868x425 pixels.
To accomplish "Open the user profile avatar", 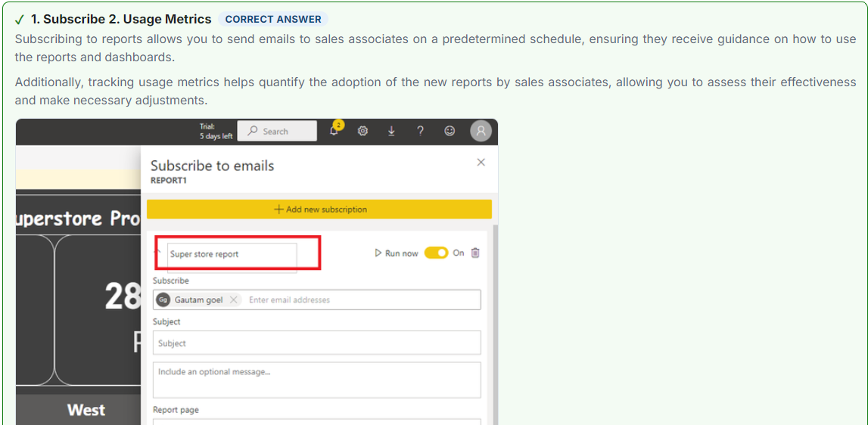I will 481,131.
